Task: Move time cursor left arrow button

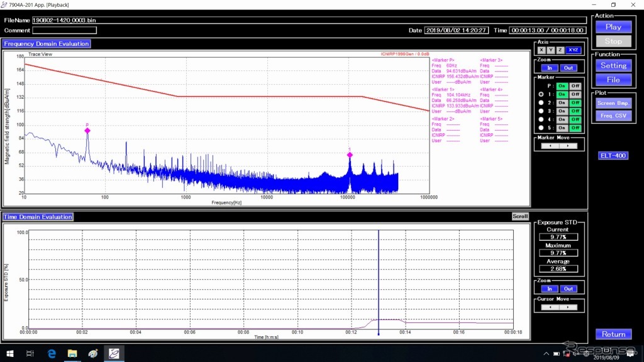Action: [x=550, y=307]
